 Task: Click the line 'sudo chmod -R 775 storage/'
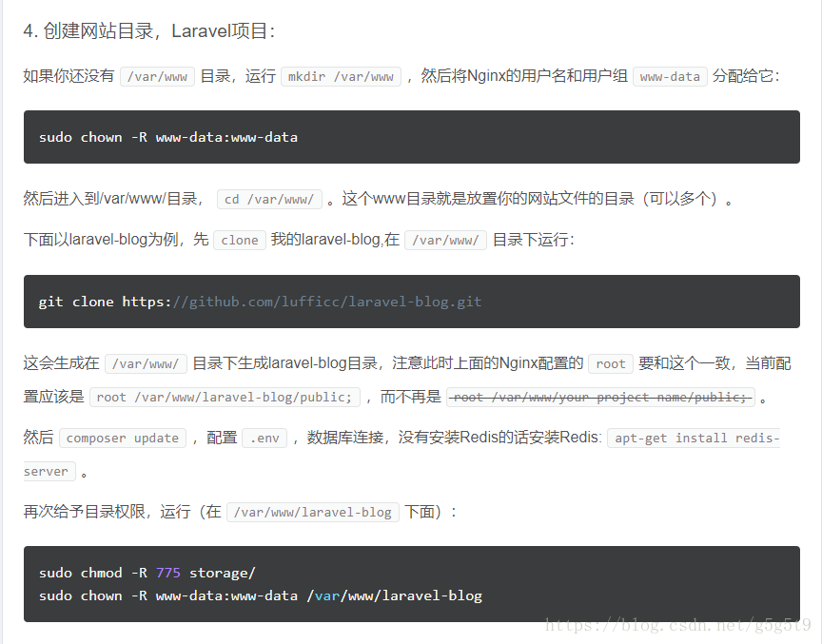click(x=147, y=573)
